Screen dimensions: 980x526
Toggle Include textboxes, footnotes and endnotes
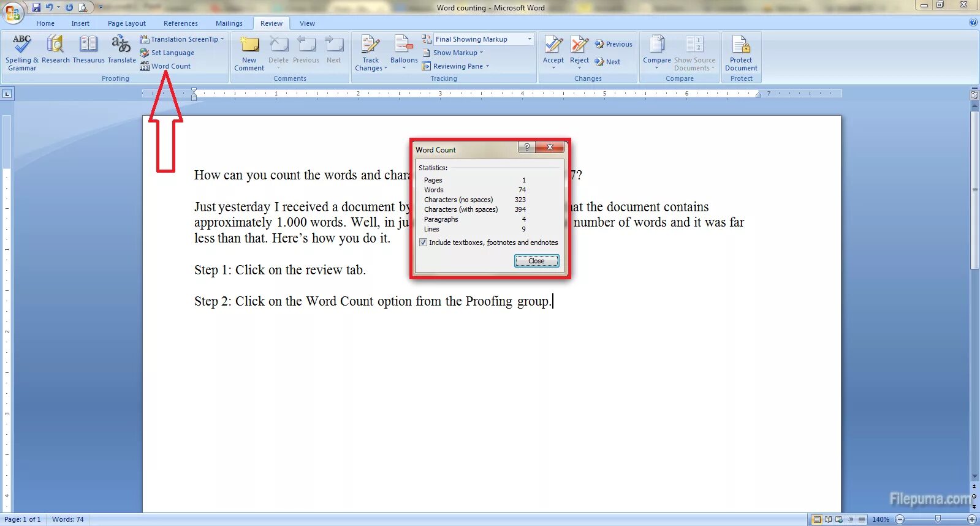[x=423, y=242]
